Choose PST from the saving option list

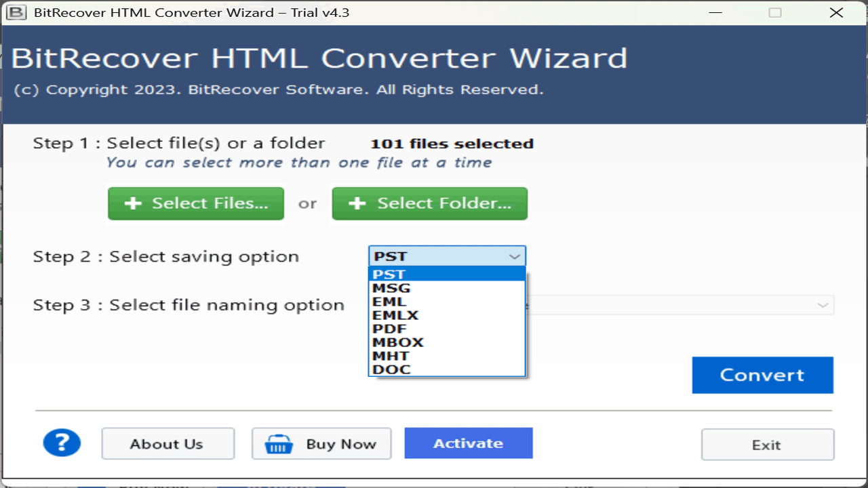point(447,274)
